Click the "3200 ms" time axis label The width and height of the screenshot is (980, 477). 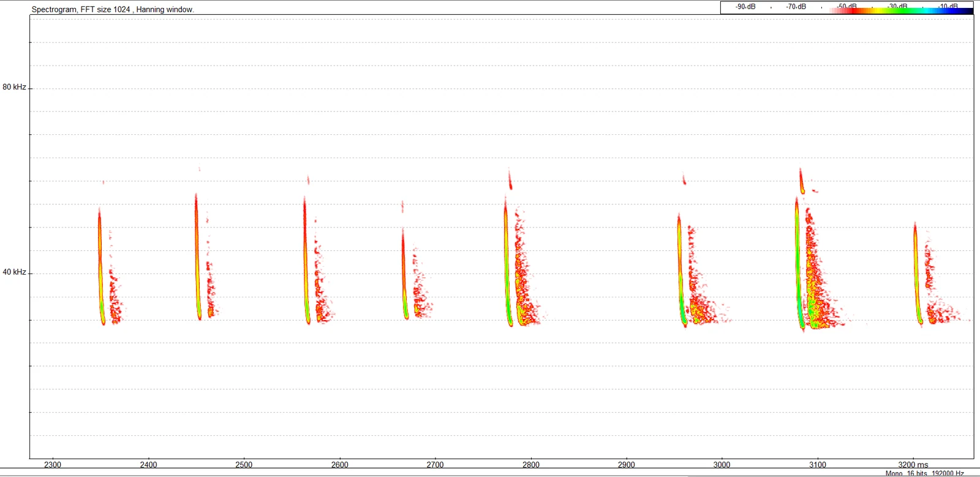click(x=913, y=465)
